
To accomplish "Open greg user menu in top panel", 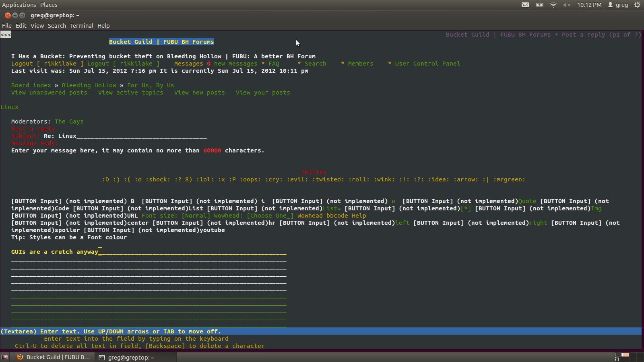I will [618, 5].
